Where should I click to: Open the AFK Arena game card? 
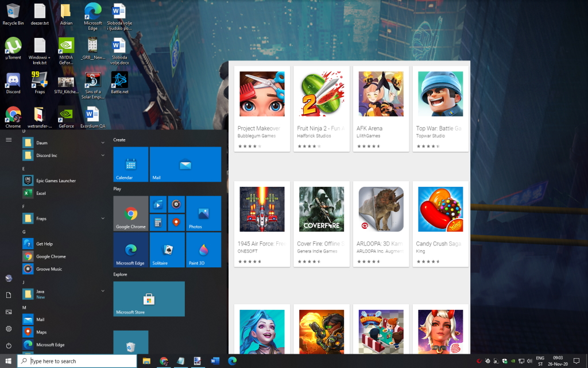click(x=381, y=109)
